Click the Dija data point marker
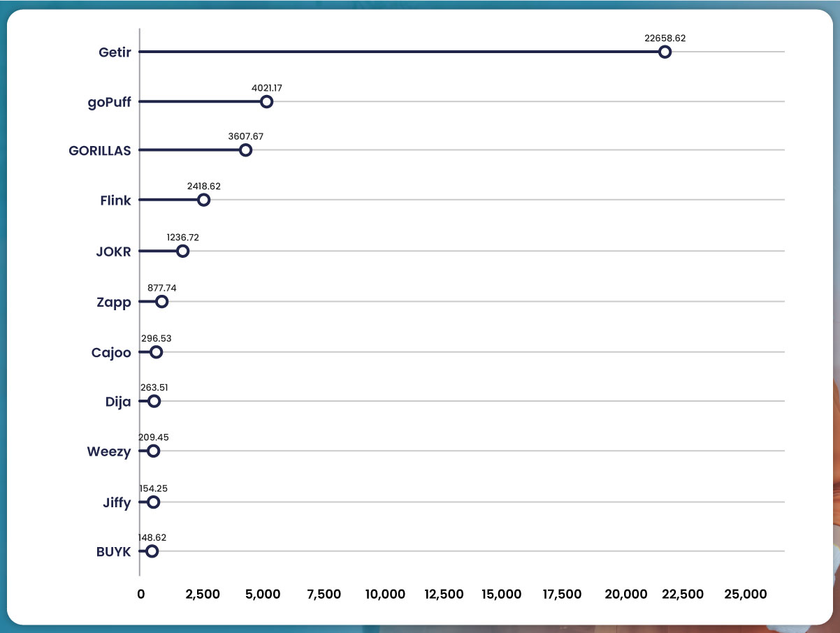840x633 pixels. 154,401
